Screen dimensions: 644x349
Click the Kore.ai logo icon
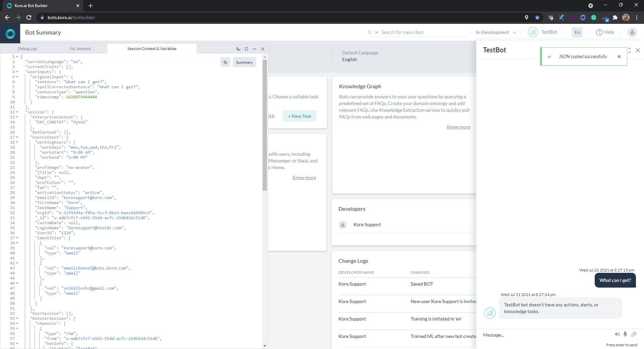[x=10, y=34]
